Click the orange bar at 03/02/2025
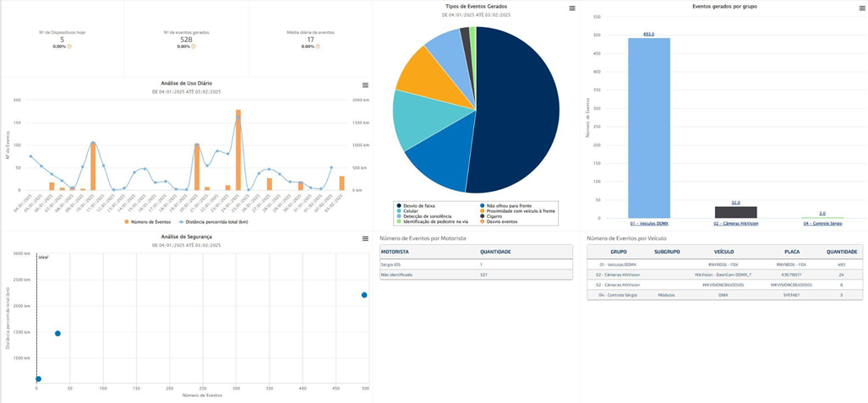 click(x=341, y=183)
